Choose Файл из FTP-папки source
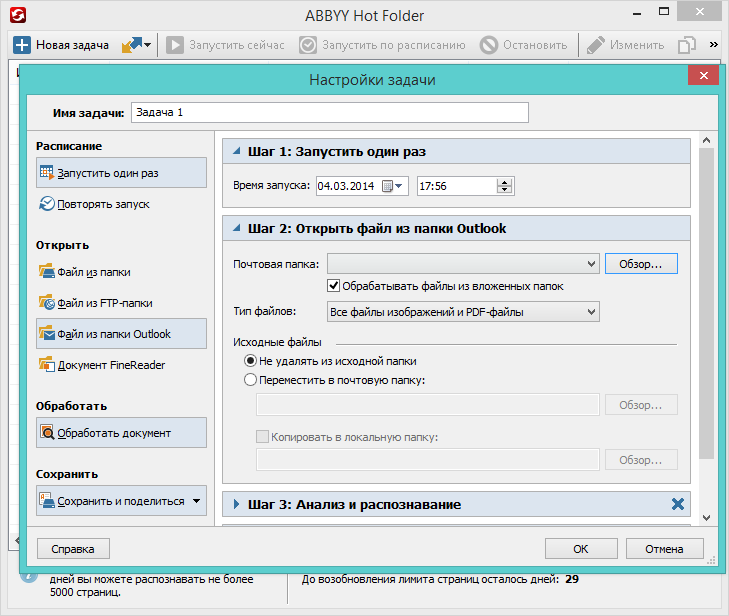This screenshot has width=729, height=616. (x=121, y=303)
